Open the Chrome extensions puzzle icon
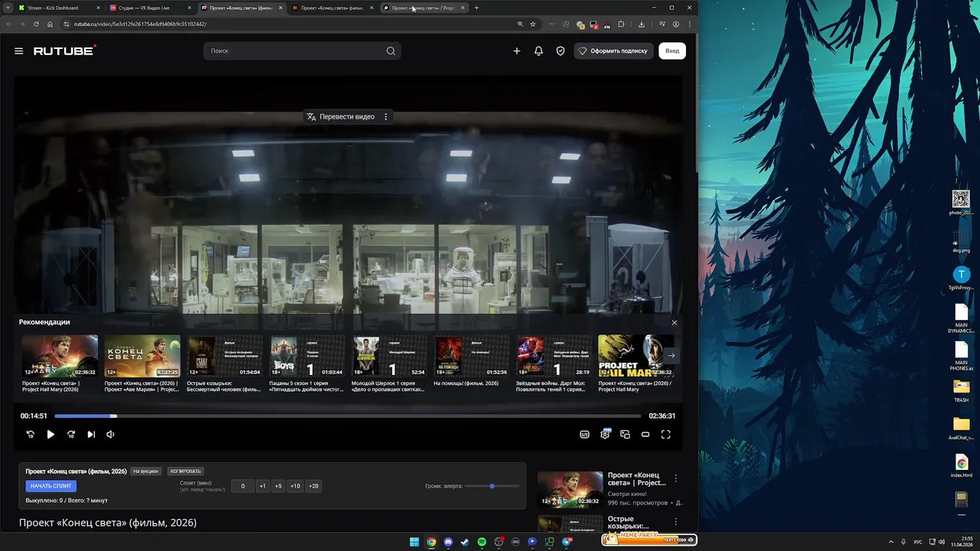This screenshot has height=551, width=980. pos(621,24)
